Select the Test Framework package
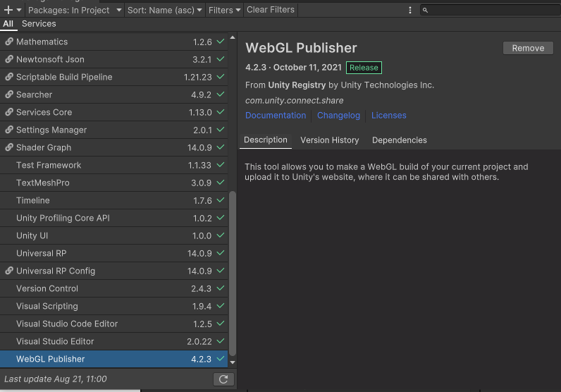The image size is (561, 392). pos(113,165)
